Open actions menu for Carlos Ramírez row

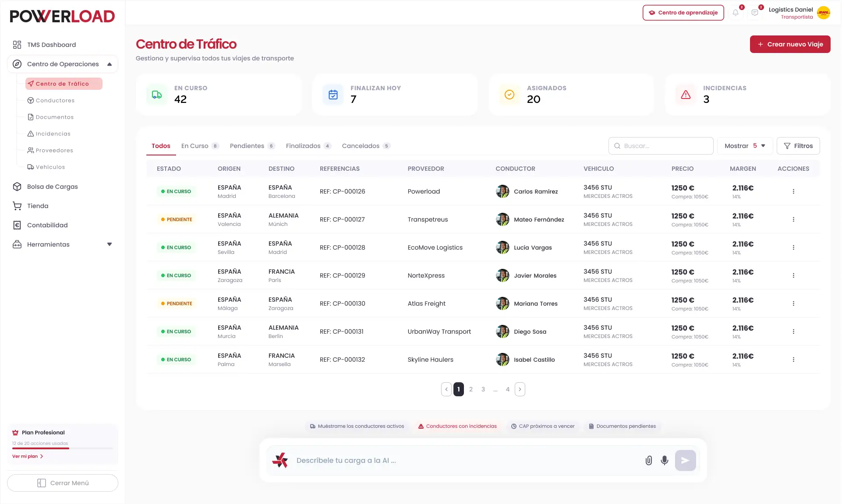[x=793, y=191]
